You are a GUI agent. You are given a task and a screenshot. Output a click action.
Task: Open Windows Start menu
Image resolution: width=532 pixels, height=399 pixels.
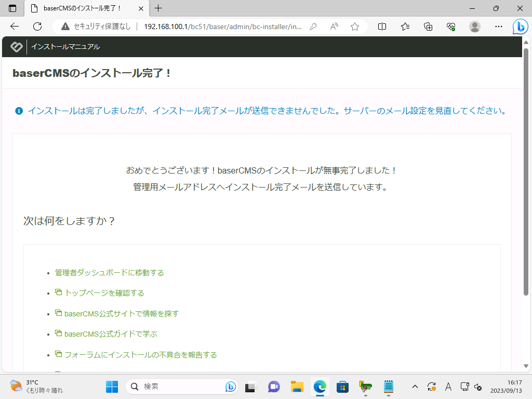pyautogui.click(x=112, y=387)
